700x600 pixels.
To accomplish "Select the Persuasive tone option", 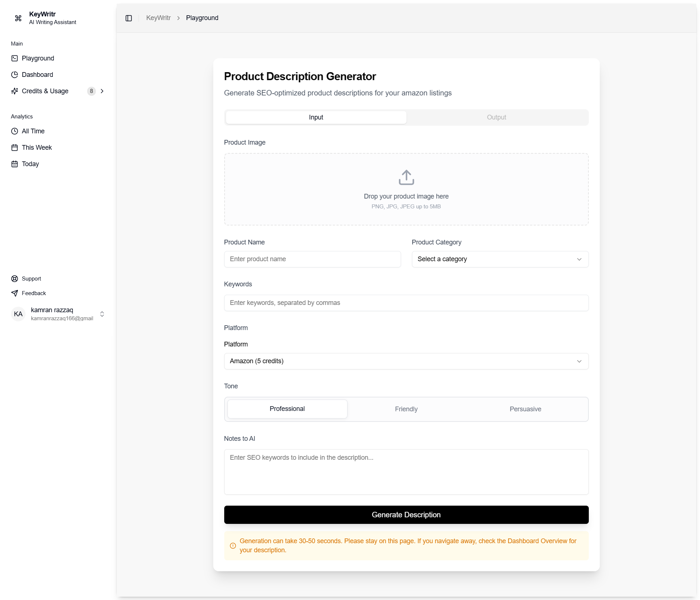I will click(x=525, y=409).
